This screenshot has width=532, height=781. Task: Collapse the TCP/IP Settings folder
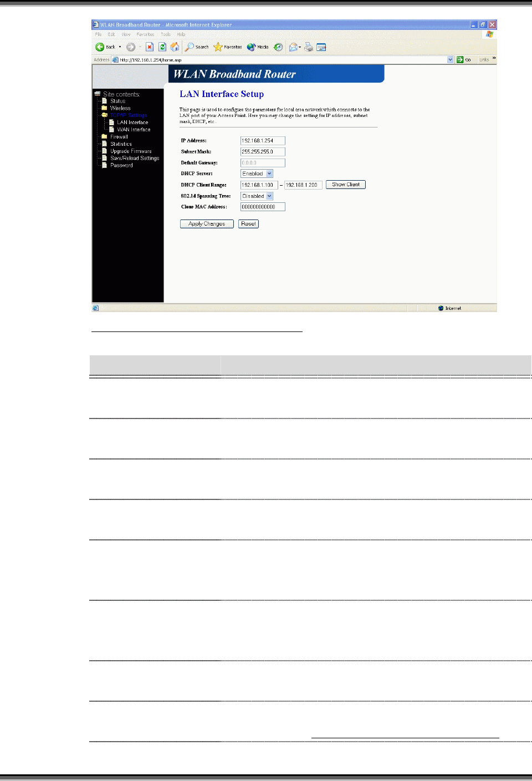(128, 115)
